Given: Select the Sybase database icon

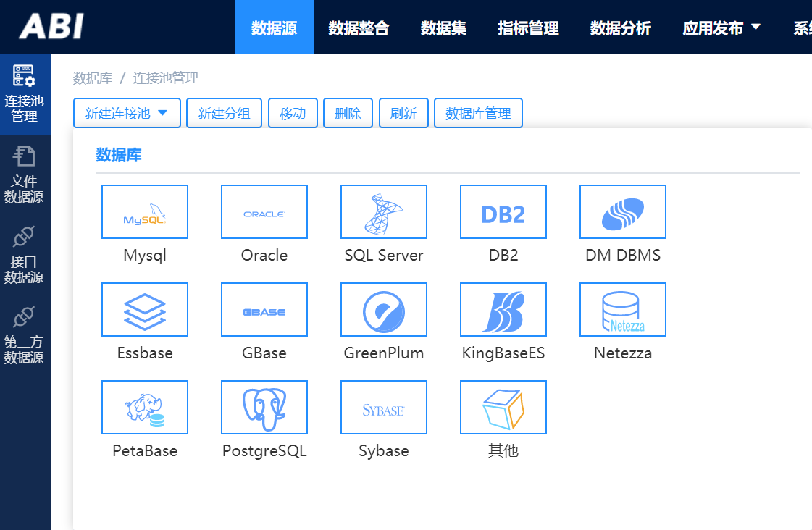Looking at the screenshot, I should tap(384, 408).
